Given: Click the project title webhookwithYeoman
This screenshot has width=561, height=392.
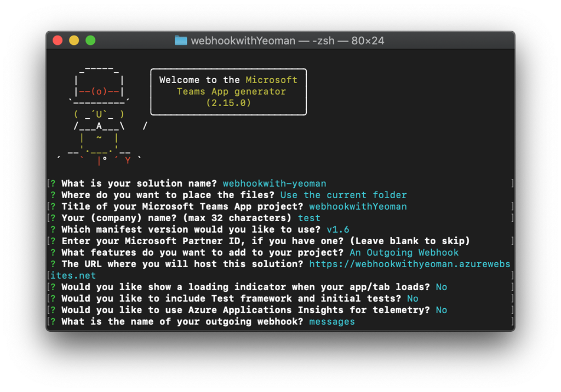Looking at the screenshot, I should [x=358, y=206].
